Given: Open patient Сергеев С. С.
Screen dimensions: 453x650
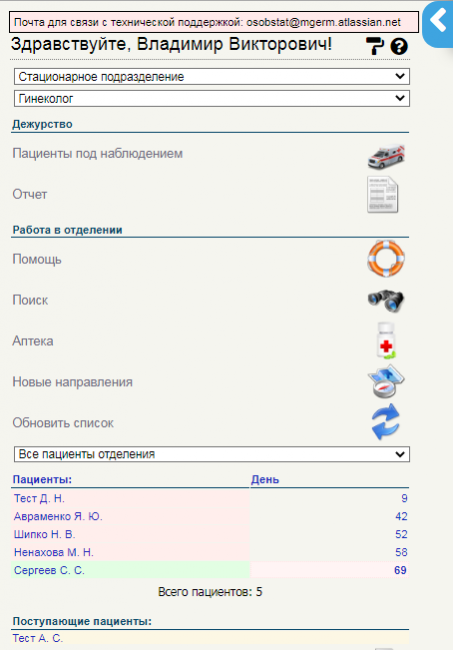Looking at the screenshot, I should tap(49, 570).
